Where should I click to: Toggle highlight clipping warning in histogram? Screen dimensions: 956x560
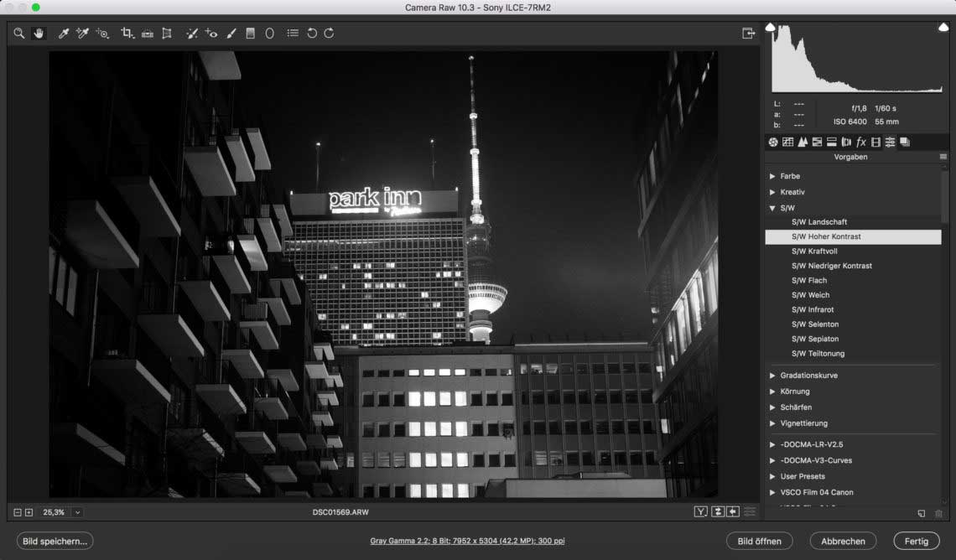(943, 28)
